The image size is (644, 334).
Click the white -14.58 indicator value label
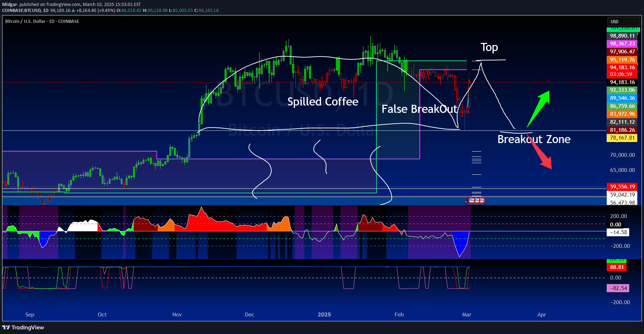point(619,232)
